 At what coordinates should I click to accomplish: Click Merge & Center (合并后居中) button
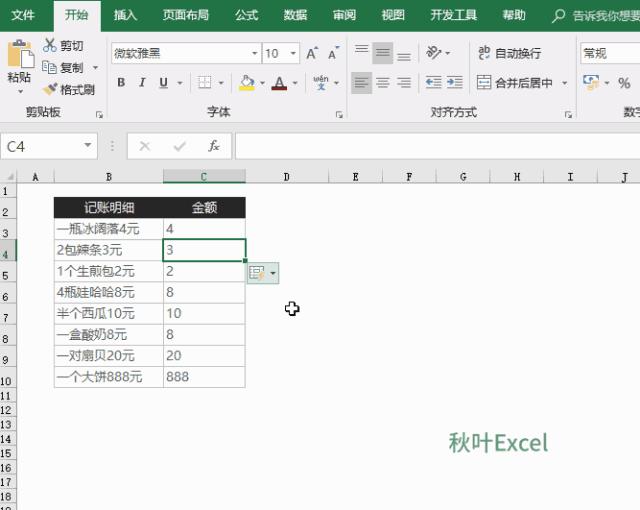pyautogui.click(x=514, y=83)
